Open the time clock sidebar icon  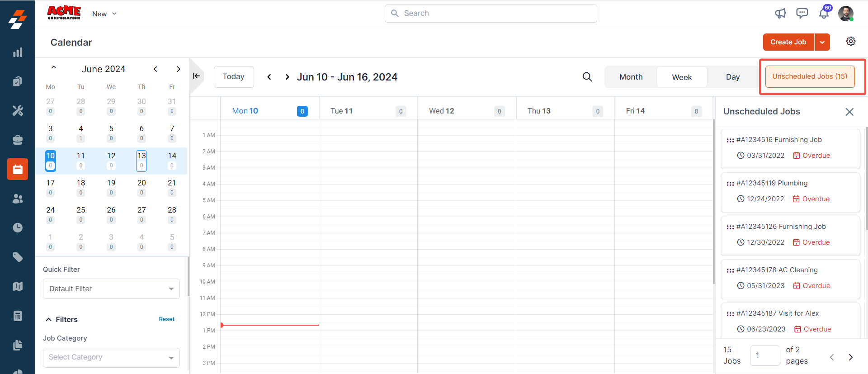(18, 227)
